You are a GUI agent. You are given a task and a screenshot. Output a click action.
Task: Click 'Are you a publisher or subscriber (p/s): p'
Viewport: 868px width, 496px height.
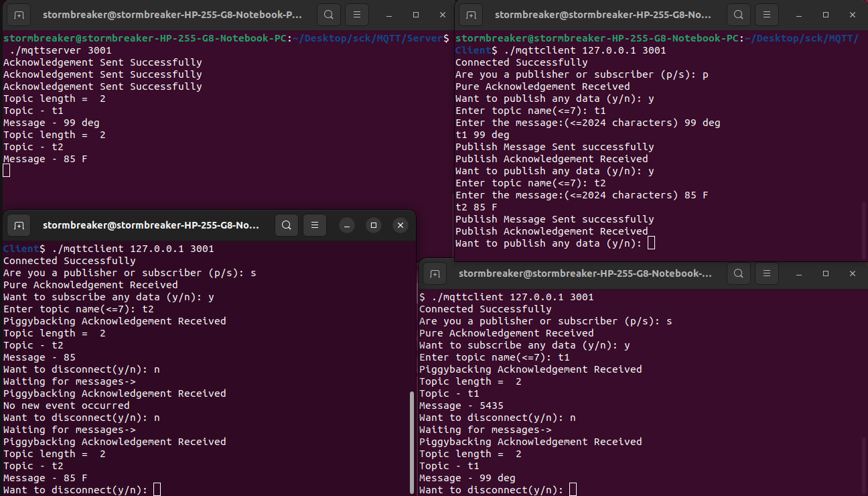(582, 74)
